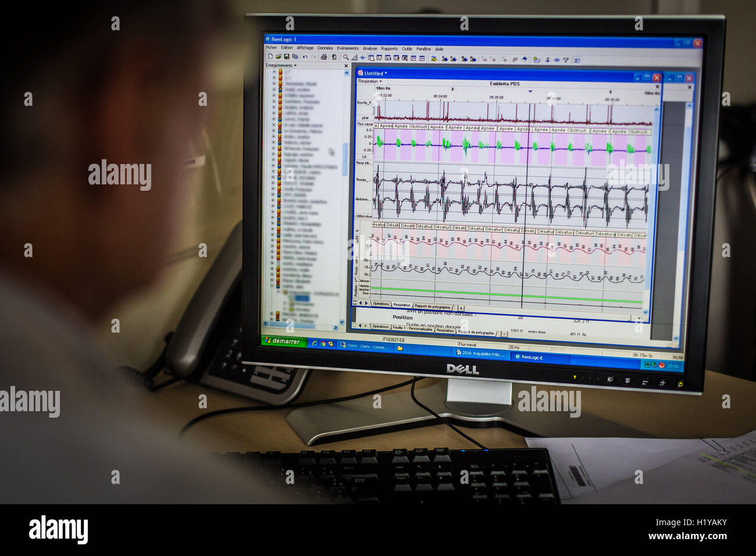Click the Open folder toolbar icon
The image size is (756, 556).
[279, 56]
